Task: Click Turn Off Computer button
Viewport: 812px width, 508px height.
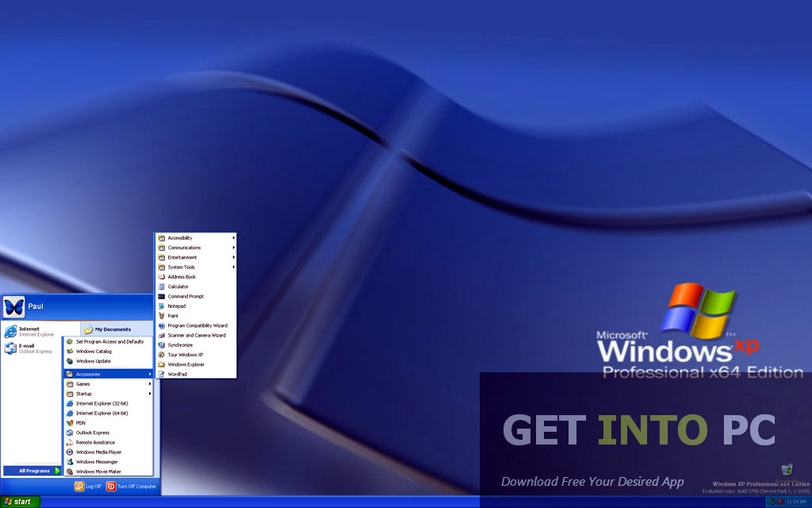Action: pyautogui.click(x=131, y=487)
